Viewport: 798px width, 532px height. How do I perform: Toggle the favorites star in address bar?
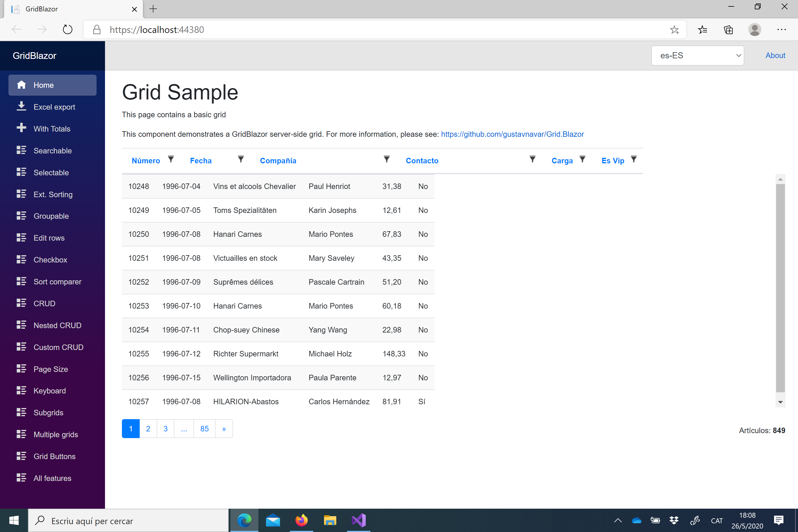(675, 30)
